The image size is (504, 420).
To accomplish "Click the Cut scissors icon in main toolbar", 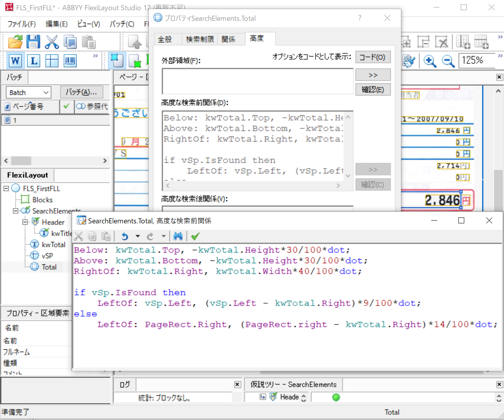I will pos(52,42).
